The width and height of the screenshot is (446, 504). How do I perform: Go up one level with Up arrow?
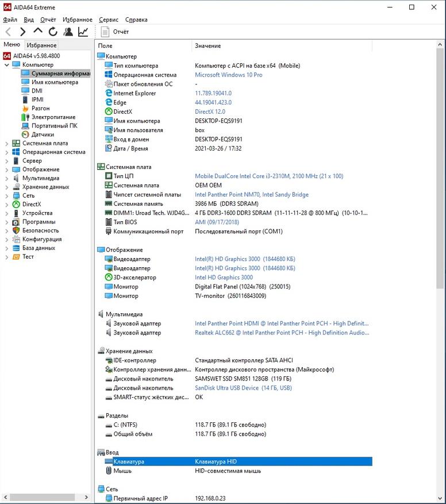click(38, 31)
